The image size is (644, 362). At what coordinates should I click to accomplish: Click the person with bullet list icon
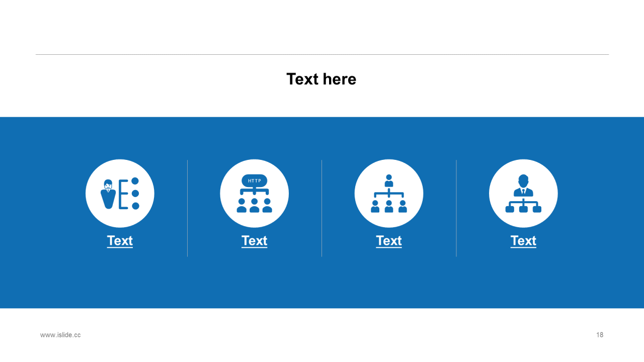point(120,194)
